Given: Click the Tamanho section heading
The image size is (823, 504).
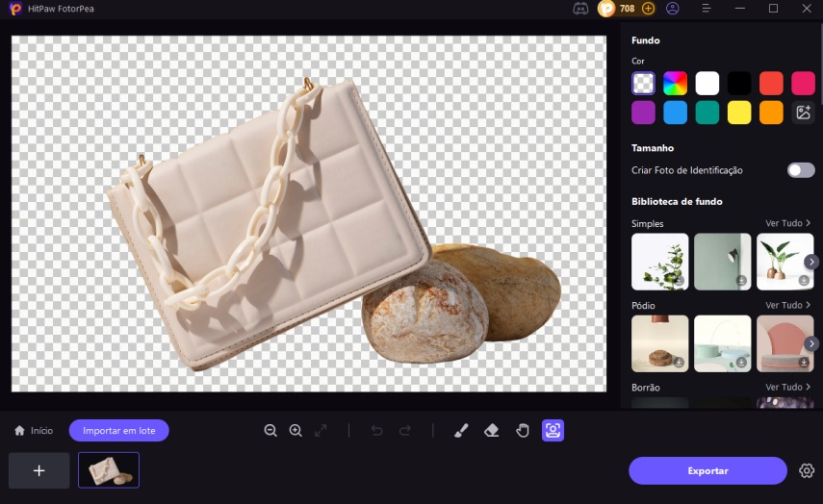Looking at the screenshot, I should coord(653,148).
